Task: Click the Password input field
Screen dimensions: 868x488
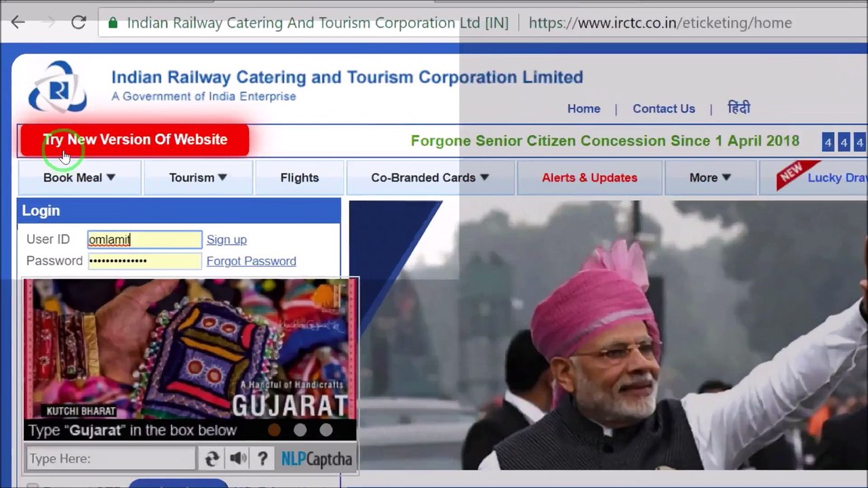Action: (144, 261)
